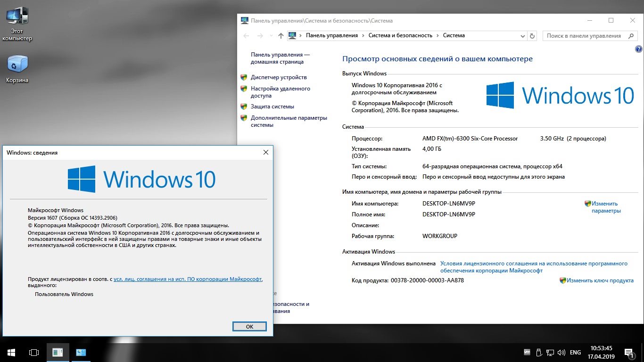Click 'Пользователь Windows' text in dialog

pos(64,294)
